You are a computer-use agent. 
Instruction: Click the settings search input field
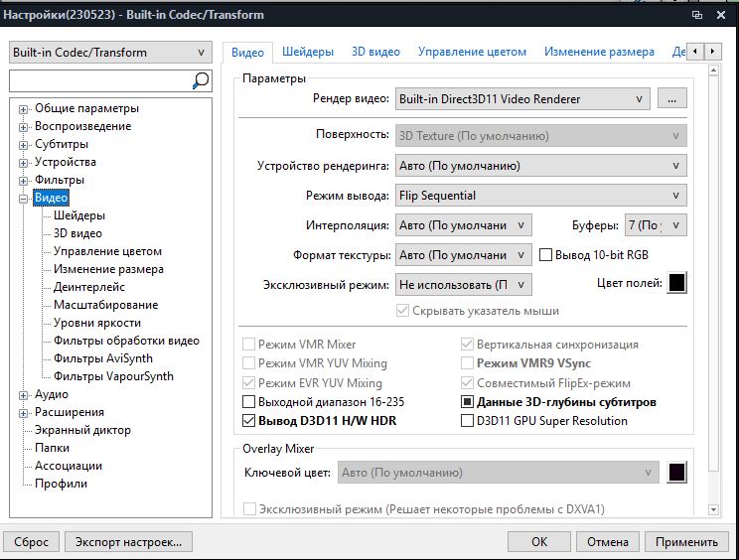tap(100, 81)
